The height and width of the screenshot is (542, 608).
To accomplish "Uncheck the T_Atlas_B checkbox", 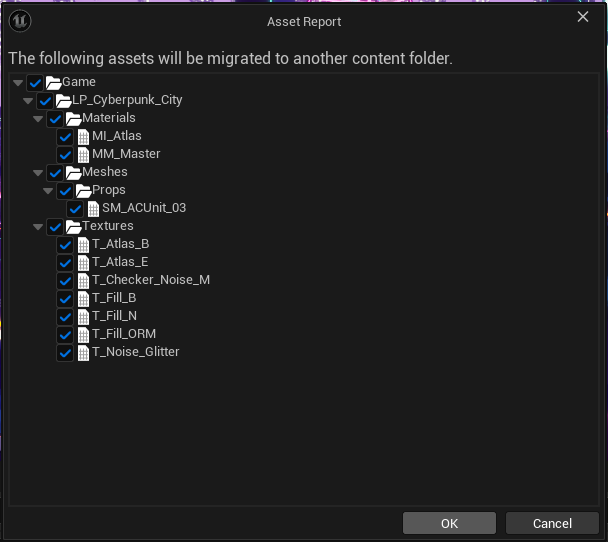I will [x=65, y=244].
